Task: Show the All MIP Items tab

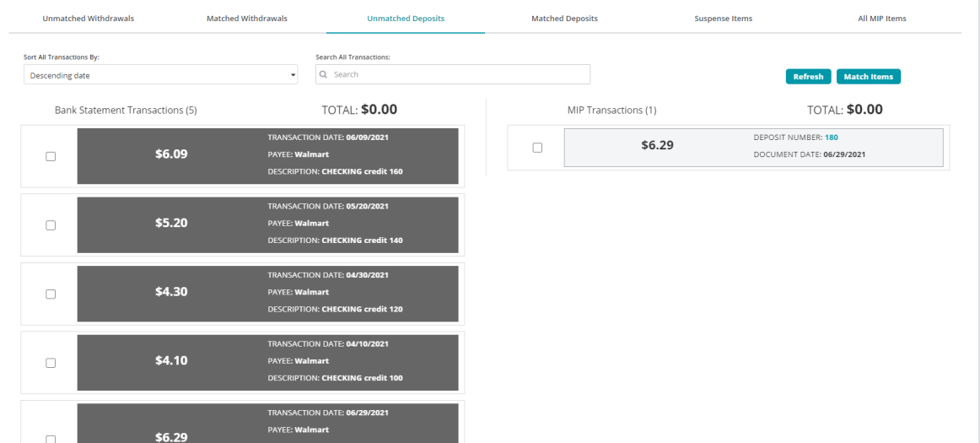Action: [x=881, y=19]
